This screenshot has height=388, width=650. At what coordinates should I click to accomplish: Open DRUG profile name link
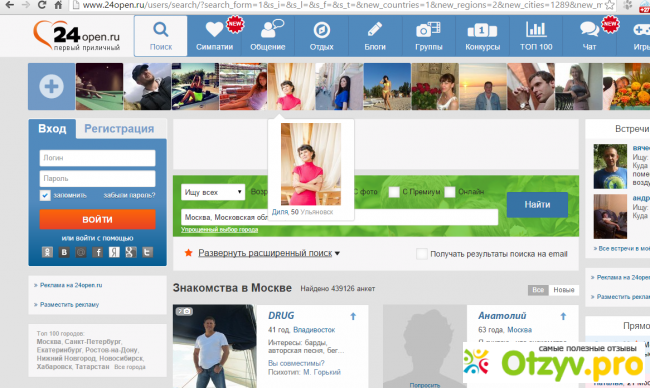coord(281,316)
